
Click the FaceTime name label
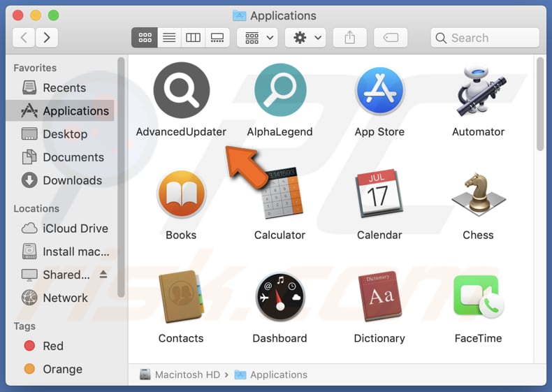tap(478, 338)
